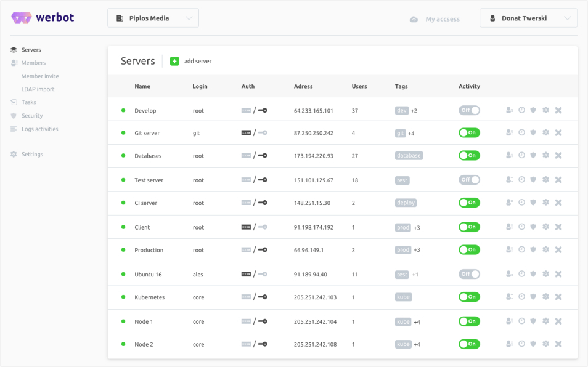
Task: Go to Members in the sidebar
Action: pos(33,63)
